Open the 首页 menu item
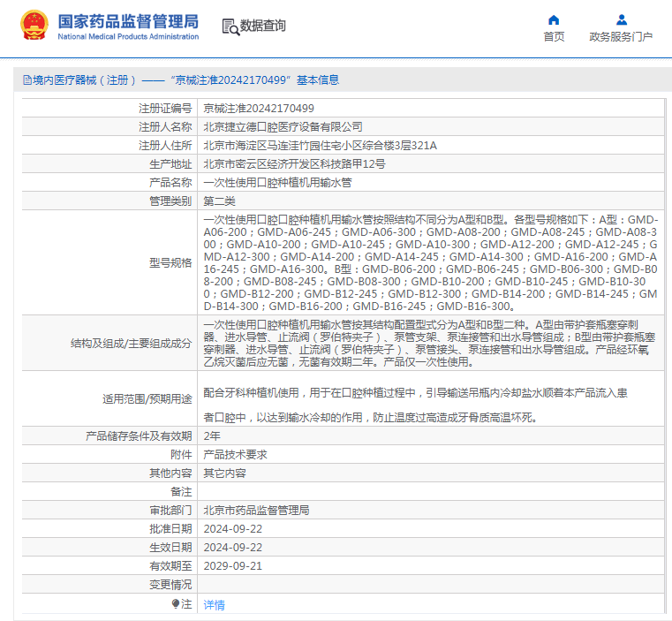 pyautogui.click(x=554, y=37)
